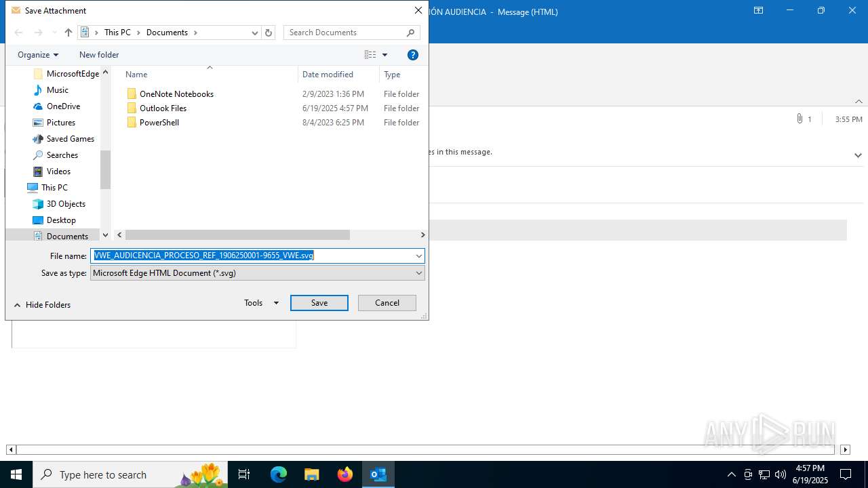The height and width of the screenshot is (488, 868).
Task: Open Outlook ribbon display options icon
Action: click(x=758, y=11)
